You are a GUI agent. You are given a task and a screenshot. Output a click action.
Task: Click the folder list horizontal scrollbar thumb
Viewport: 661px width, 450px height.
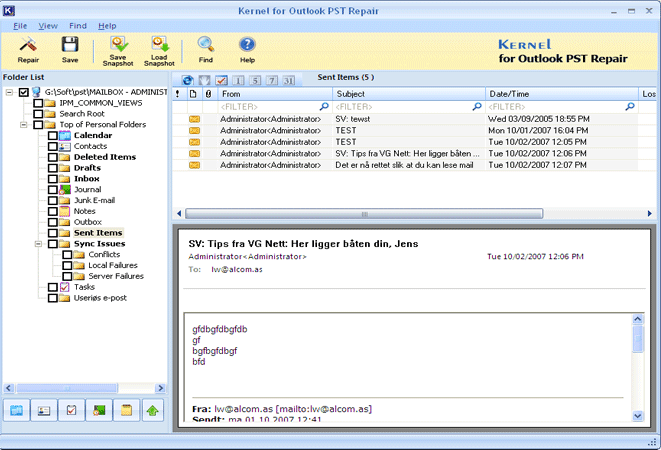(x=67, y=388)
